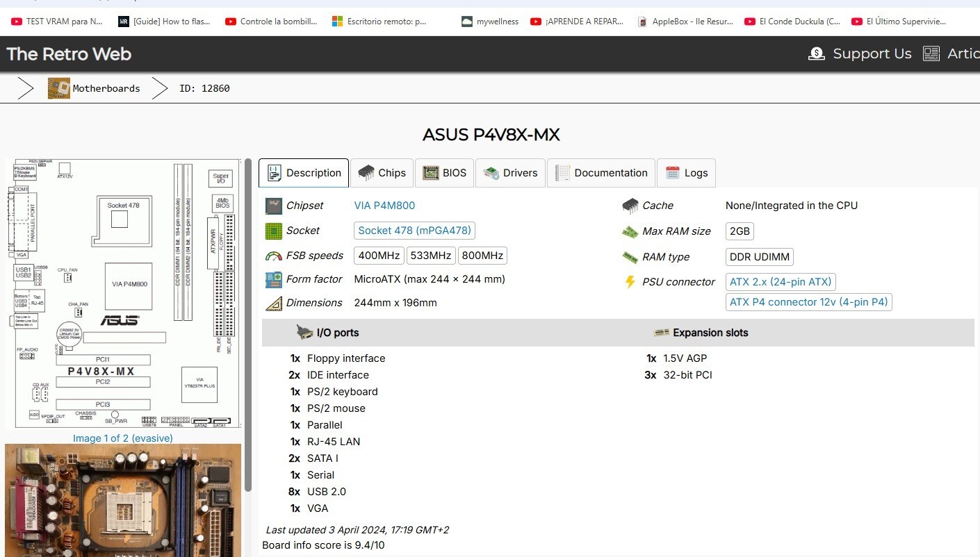Select the Board info score 9.4/10 text

point(323,545)
